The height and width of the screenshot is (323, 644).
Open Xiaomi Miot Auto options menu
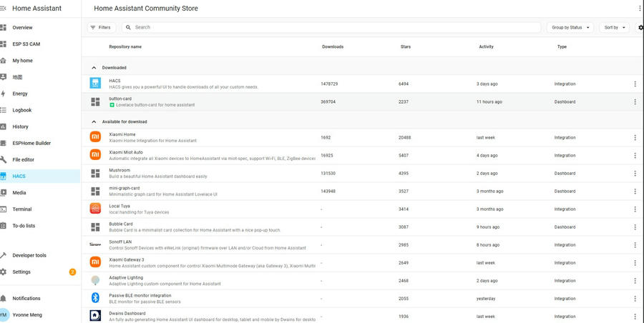[635, 156]
